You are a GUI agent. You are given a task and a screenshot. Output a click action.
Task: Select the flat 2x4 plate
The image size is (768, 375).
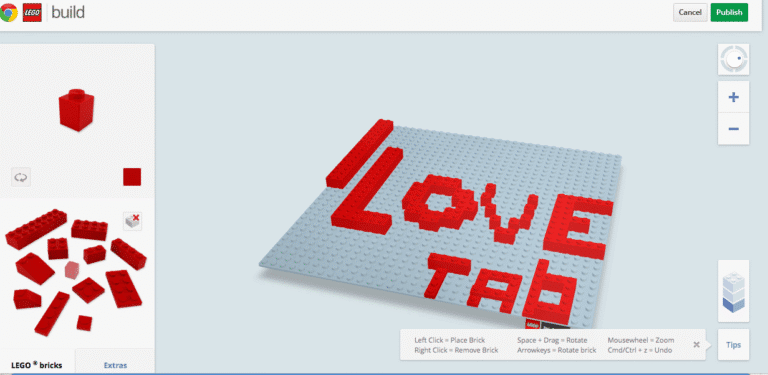(124, 288)
